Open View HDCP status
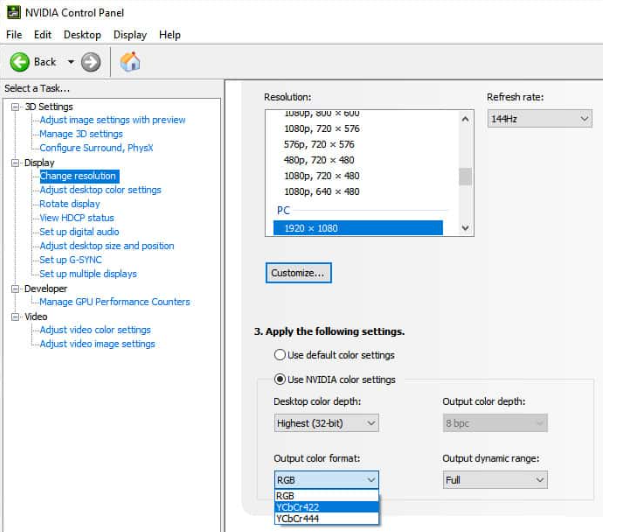Screen dimensions: 619x532 pos(77,218)
